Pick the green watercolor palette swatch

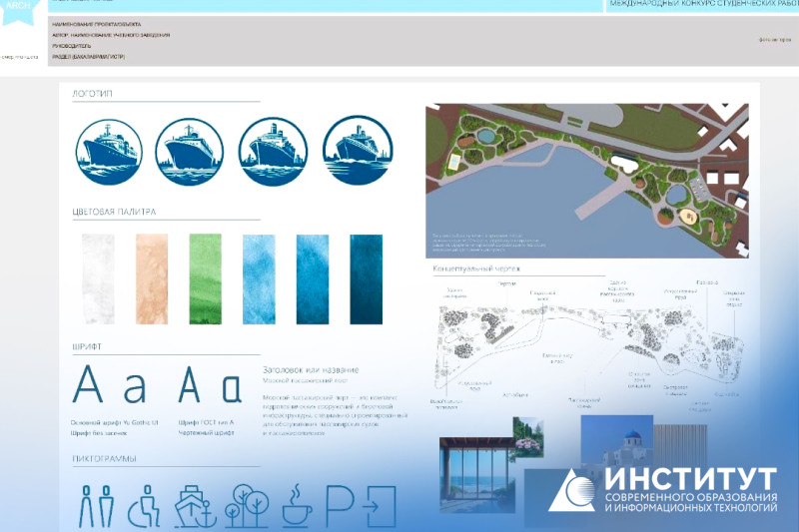click(205, 279)
